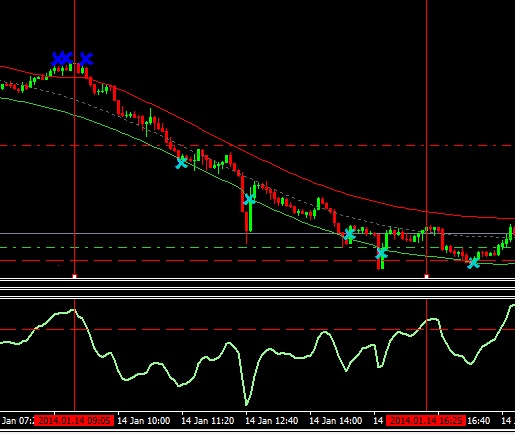516x434 pixels.
Task: Select the upper red dash-dot horizontal line
Action: point(257,145)
